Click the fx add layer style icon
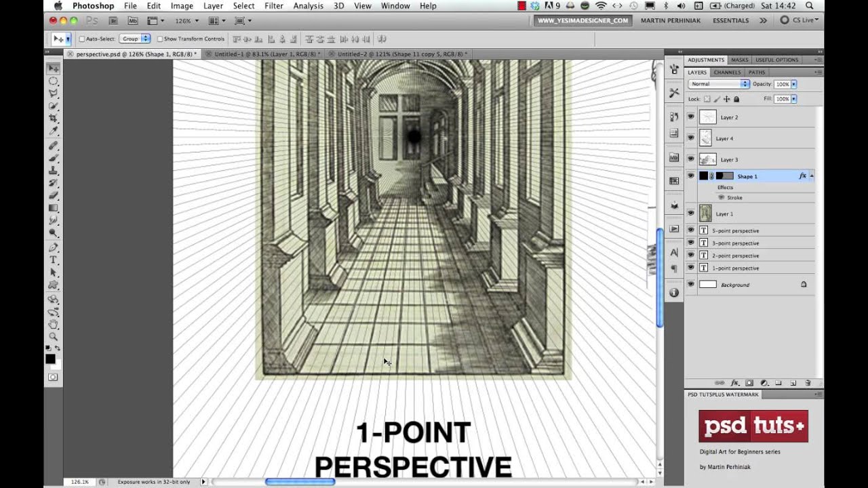 (734, 383)
